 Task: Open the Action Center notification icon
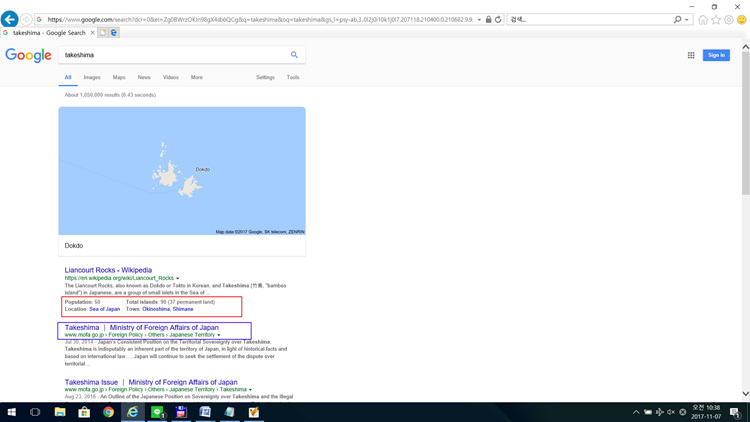(735, 412)
